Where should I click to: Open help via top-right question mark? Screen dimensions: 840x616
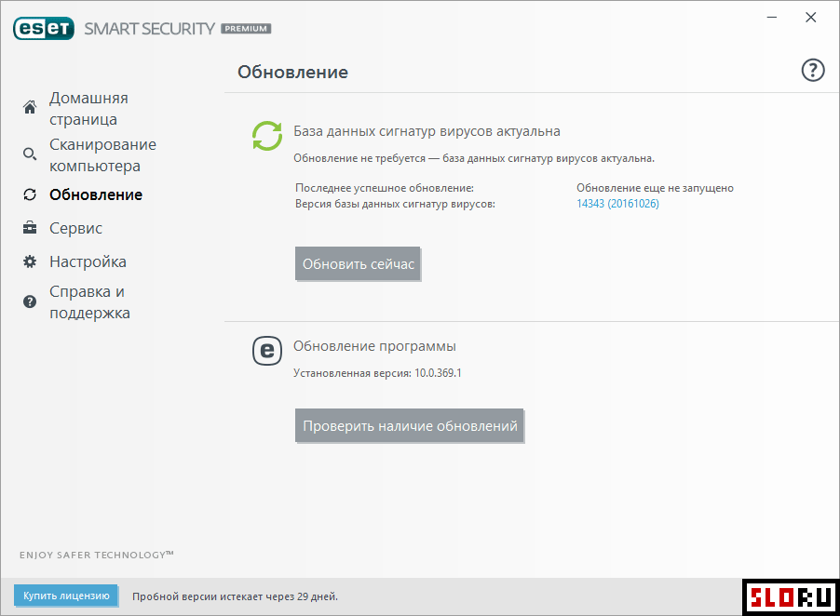[x=812, y=71]
